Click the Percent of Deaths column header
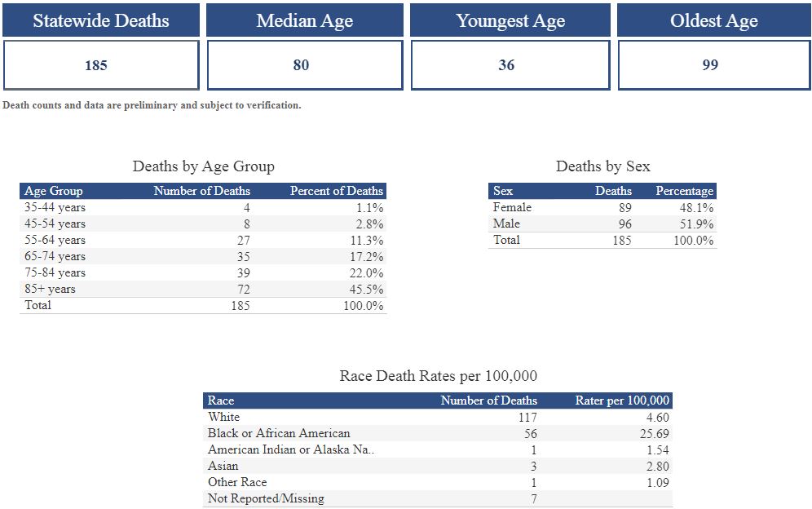Viewport: 812px width, 509px height. pyautogui.click(x=336, y=191)
